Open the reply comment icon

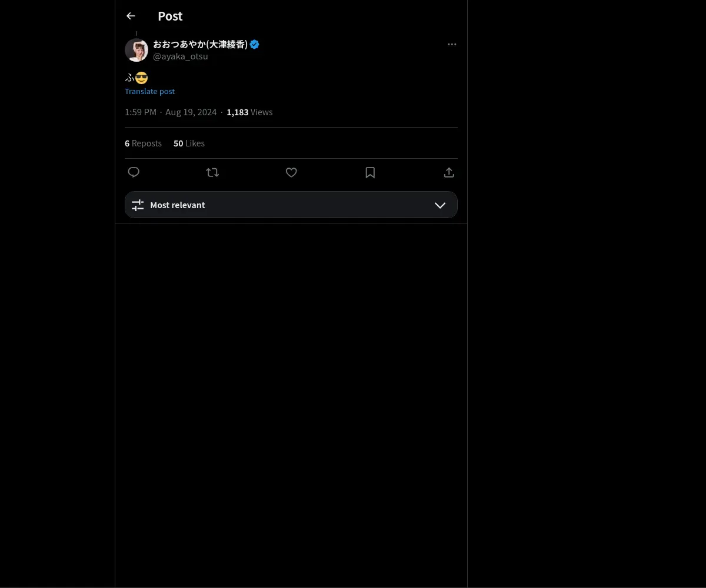tap(134, 172)
